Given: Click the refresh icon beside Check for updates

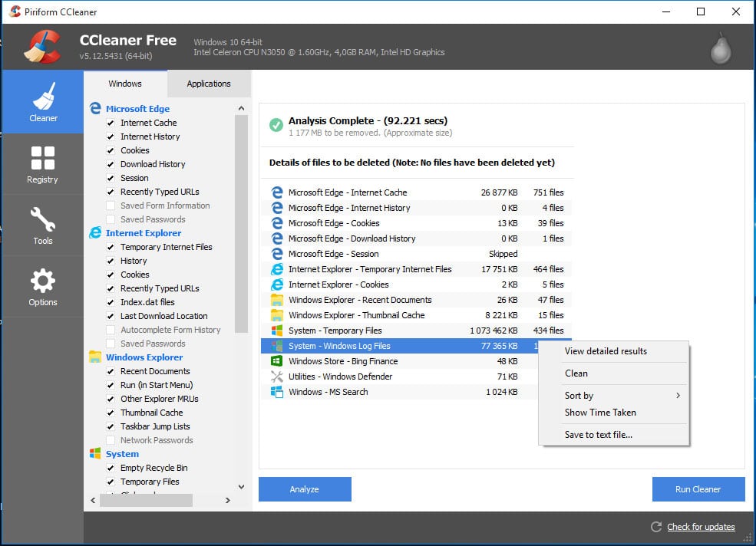Looking at the screenshot, I should (656, 527).
